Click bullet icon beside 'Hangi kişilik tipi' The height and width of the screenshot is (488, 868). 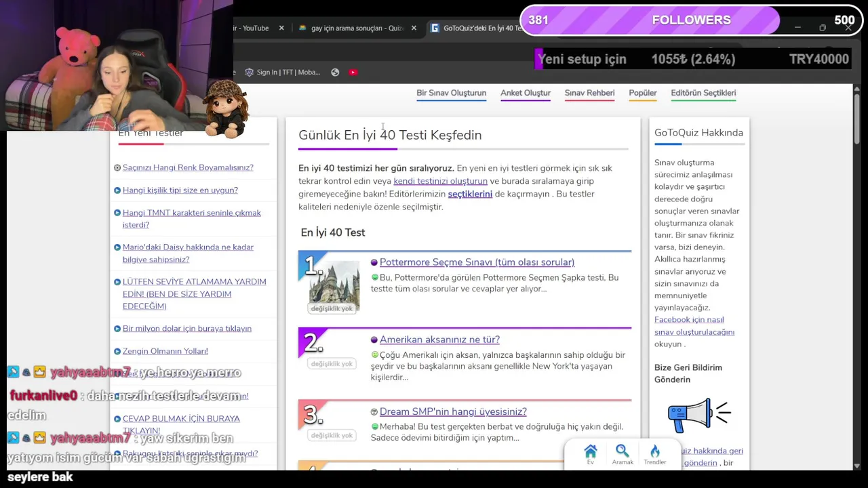pyautogui.click(x=117, y=190)
